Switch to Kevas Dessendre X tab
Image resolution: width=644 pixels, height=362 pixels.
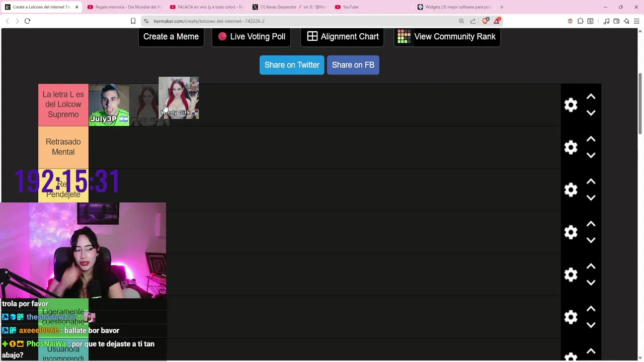pos(289,7)
